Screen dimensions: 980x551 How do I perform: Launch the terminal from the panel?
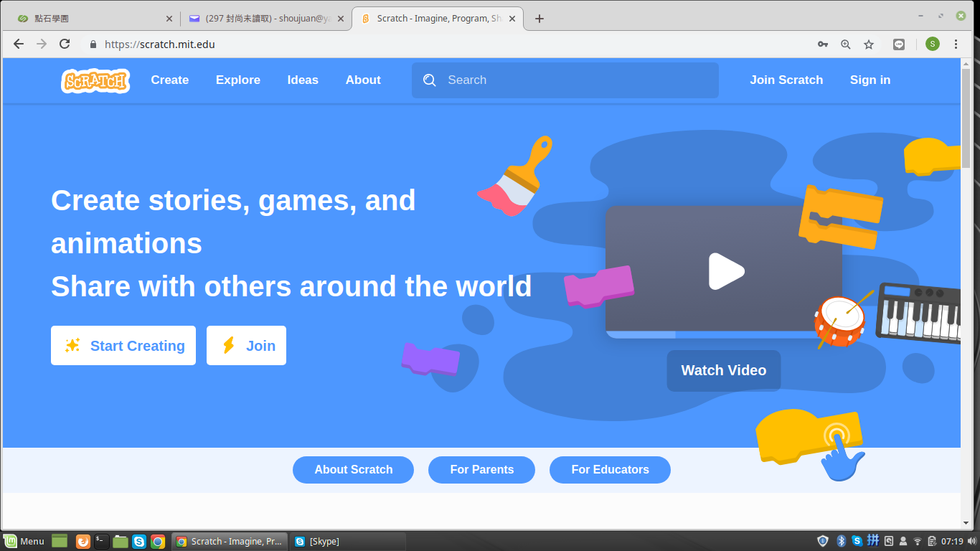tap(102, 542)
